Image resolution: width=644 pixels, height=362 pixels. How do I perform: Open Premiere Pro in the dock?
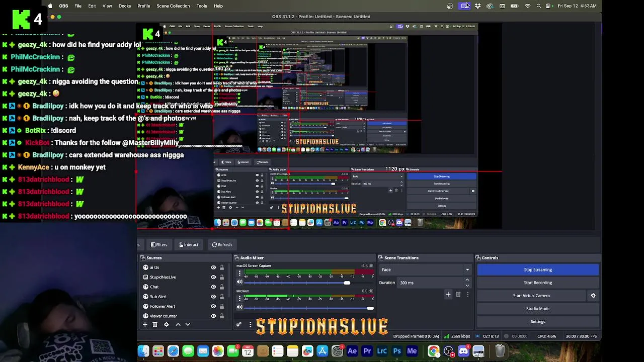point(367,351)
